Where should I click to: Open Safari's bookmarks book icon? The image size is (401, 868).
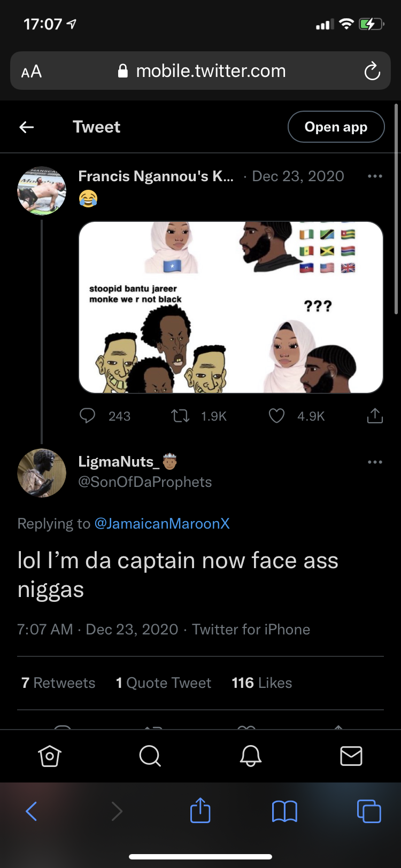(x=284, y=811)
